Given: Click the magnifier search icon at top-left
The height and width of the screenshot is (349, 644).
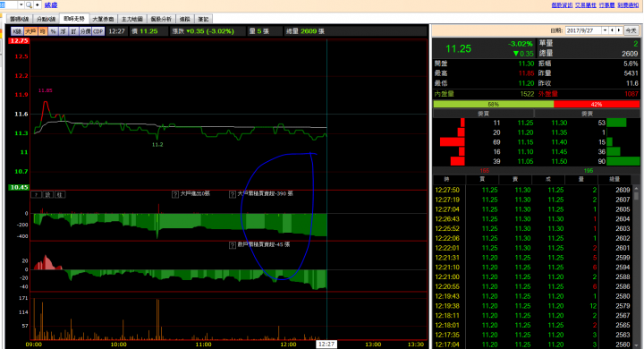Looking at the screenshot, I should 29,5.
